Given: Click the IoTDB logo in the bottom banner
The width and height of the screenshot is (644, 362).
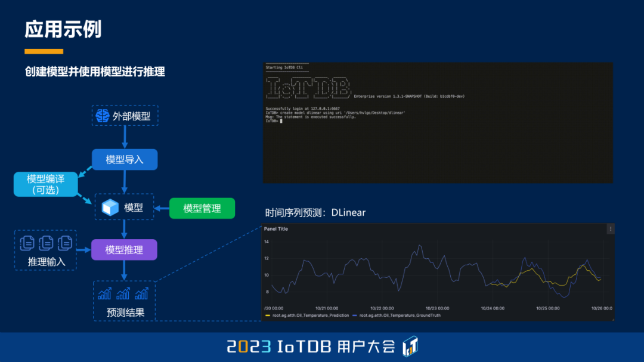Looking at the screenshot, I should [x=411, y=348].
